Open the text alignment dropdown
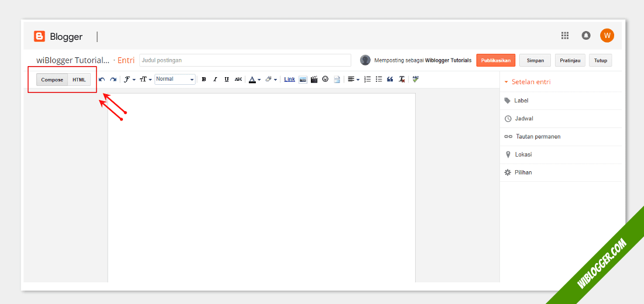Screen dimensions: 644x304 (353, 79)
